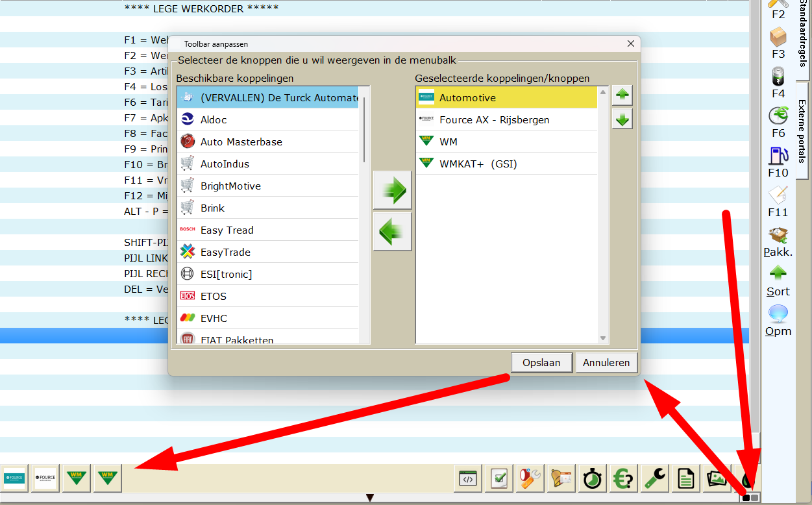Click the green wrench tool icon
Viewport: 812px width, 505px height.
(654, 479)
